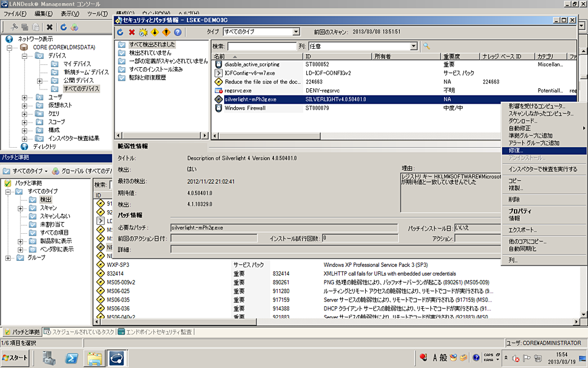The image size is (588, 368).
Task: Click the 検索 search field in patch window
Action: (262, 46)
